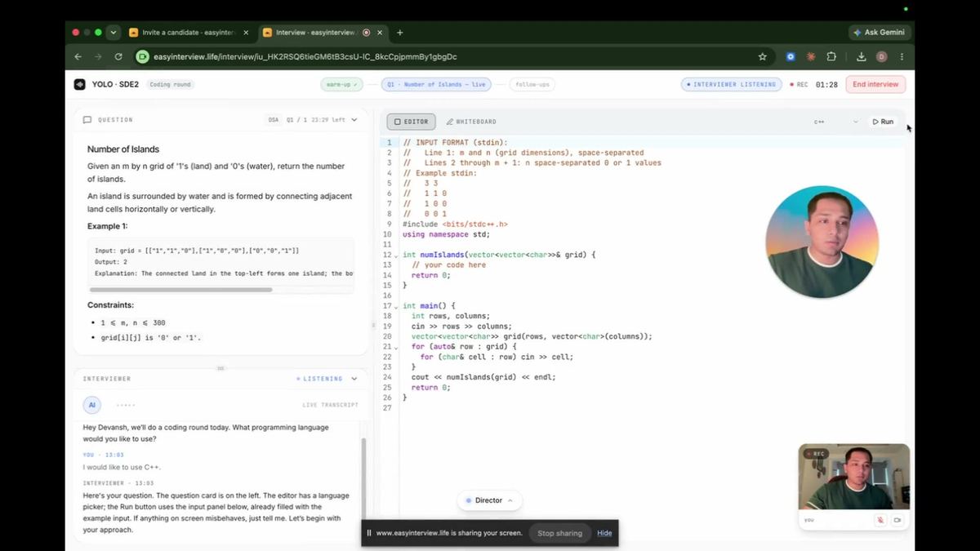Viewport: 980px width, 551px height.
Task: Open the tab search dropdown arrow
Action: tap(113, 33)
